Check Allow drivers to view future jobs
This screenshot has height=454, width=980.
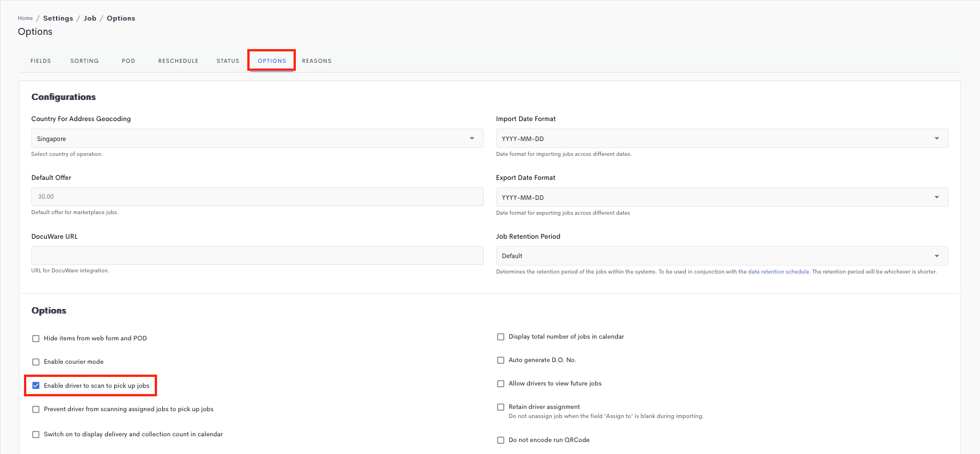(501, 384)
